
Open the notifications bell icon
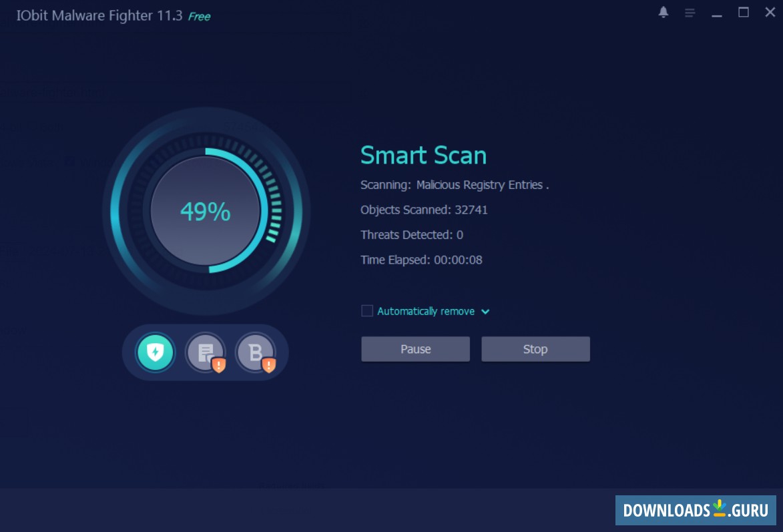point(663,12)
